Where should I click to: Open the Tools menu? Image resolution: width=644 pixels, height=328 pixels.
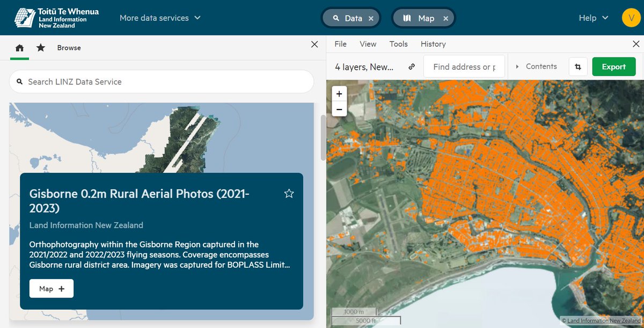click(399, 44)
